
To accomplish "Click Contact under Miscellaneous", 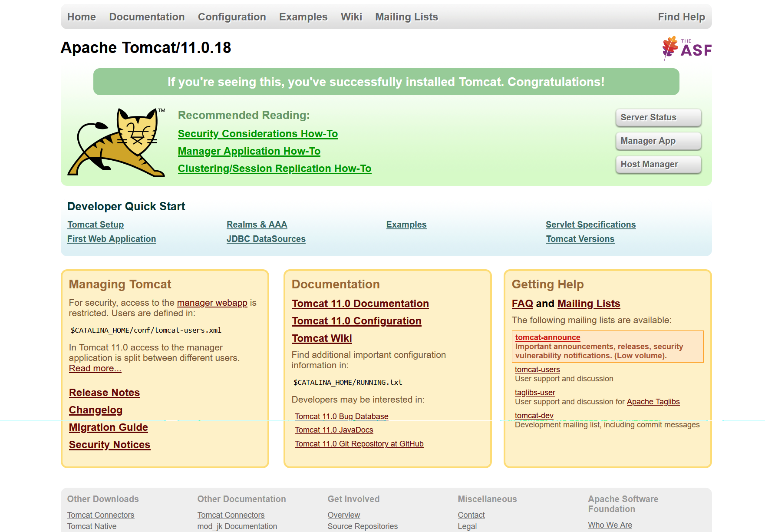I will (x=471, y=515).
